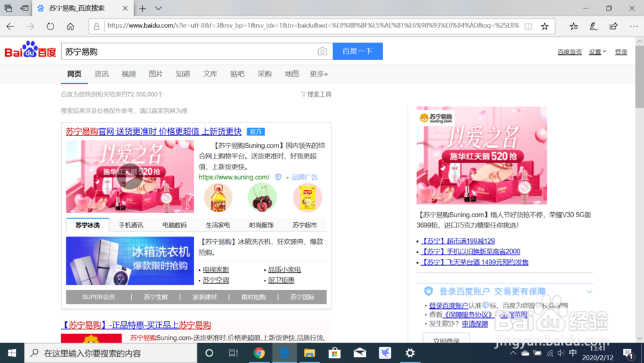644x363 pixels.
Task: Click SUPER会员 in gray bar
Action: [98, 297]
